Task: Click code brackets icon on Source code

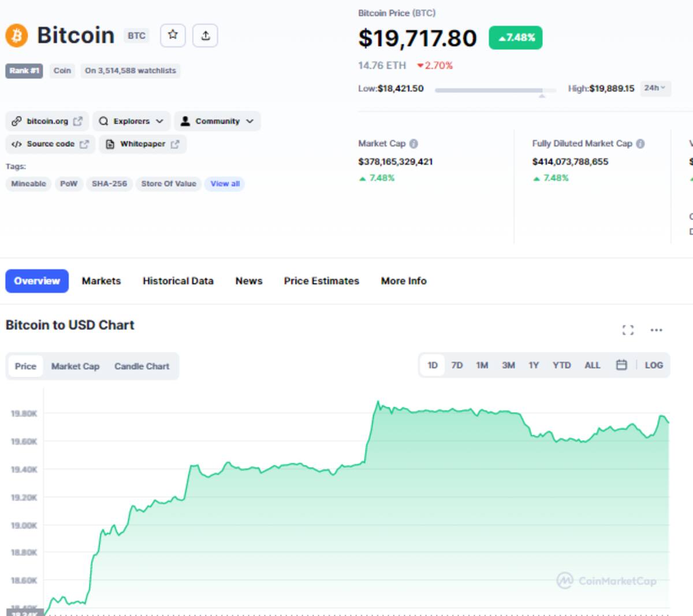Action: coord(17,144)
